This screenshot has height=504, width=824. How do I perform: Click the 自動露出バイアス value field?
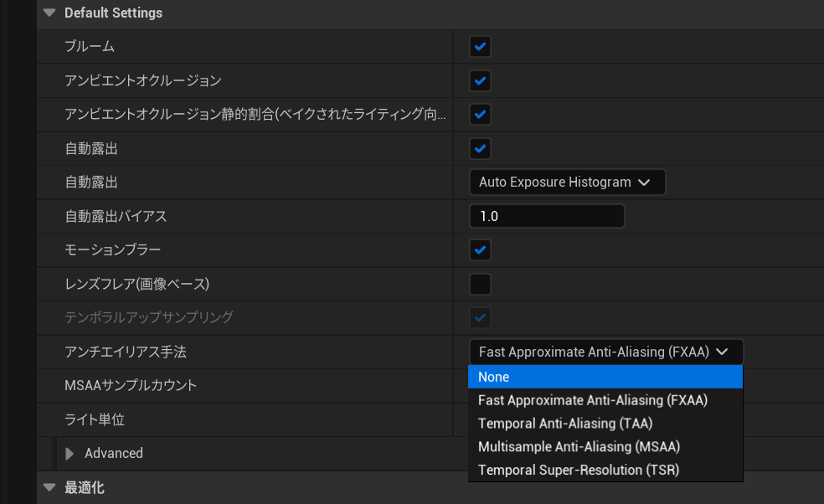[547, 216]
